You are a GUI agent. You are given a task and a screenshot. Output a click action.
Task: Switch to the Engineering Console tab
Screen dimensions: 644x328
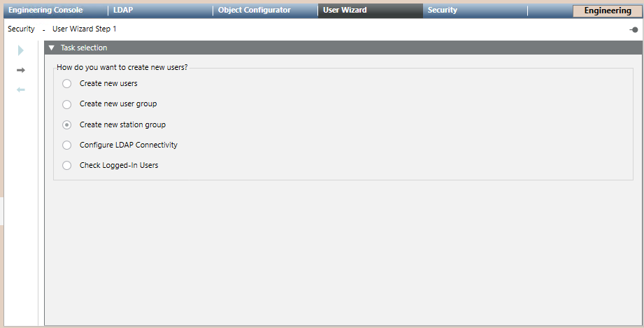45,10
